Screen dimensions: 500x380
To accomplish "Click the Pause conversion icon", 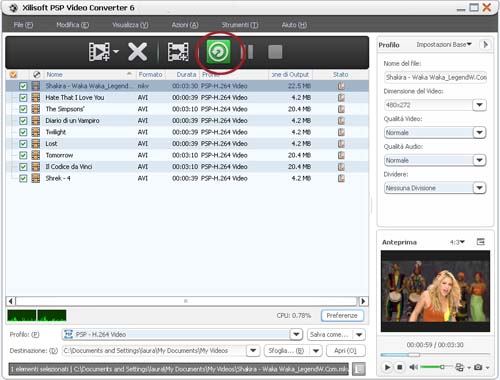I will click(250, 52).
